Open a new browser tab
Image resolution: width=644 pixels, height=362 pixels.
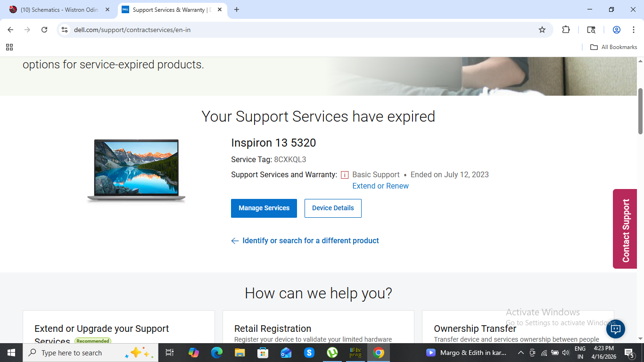pos(237,9)
